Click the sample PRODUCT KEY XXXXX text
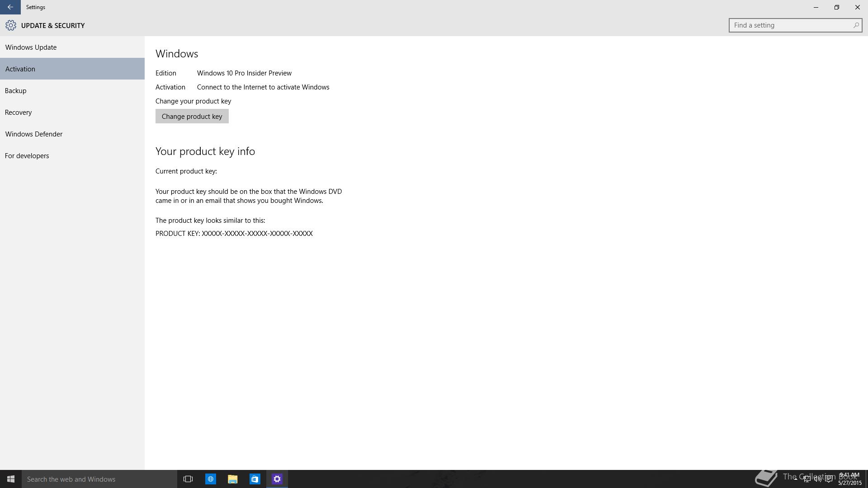Image resolution: width=868 pixels, height=488 pixels. [234, 233]
